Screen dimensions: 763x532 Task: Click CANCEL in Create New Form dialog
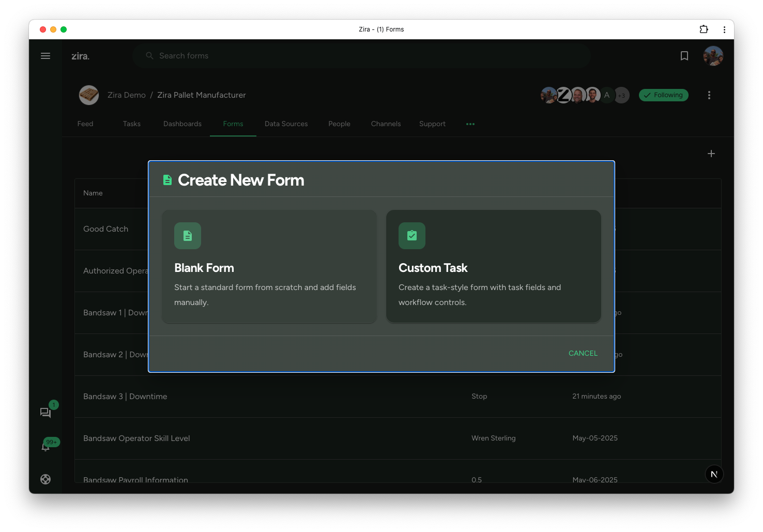tap(583, 353)
